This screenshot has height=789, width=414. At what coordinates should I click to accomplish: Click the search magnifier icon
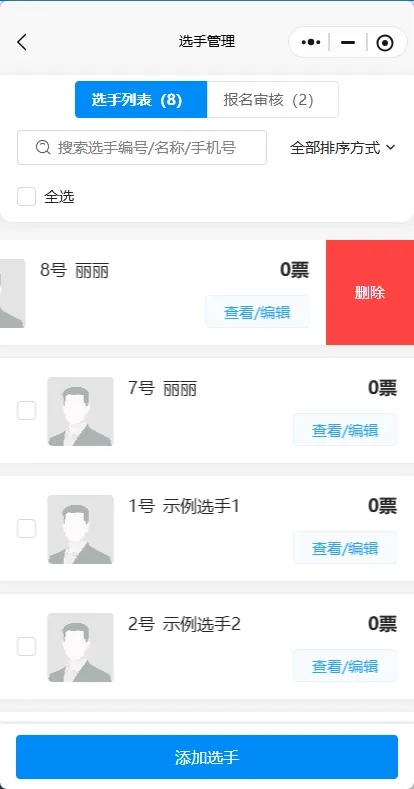(44, 147)
